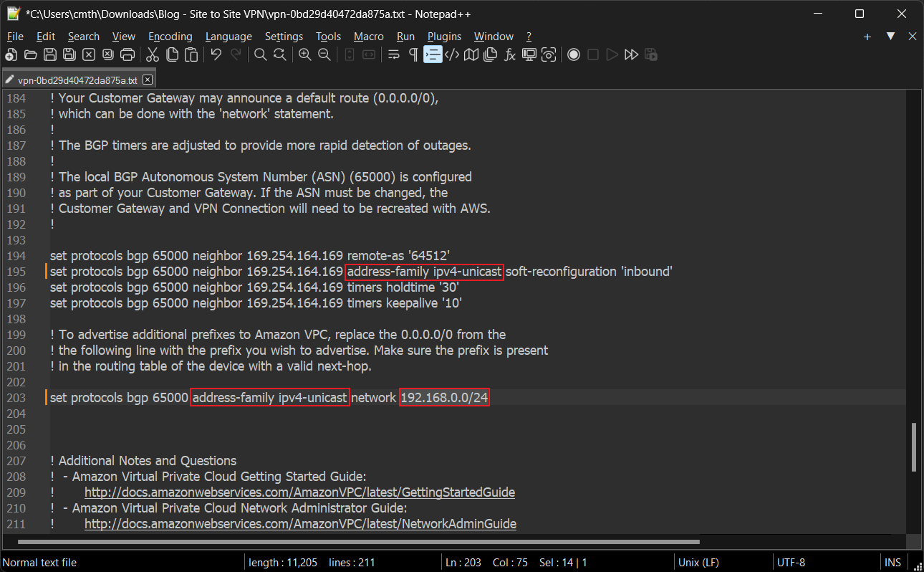Zoom in on the text

304,54
